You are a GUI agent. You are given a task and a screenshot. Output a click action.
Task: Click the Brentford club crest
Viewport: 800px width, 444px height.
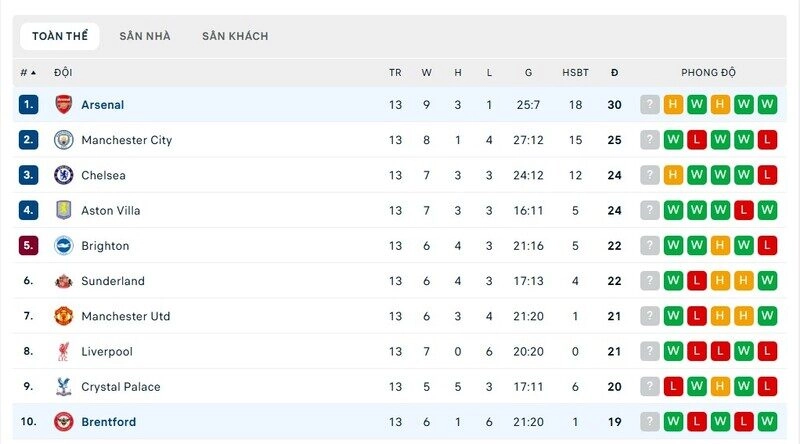[63, 421]
